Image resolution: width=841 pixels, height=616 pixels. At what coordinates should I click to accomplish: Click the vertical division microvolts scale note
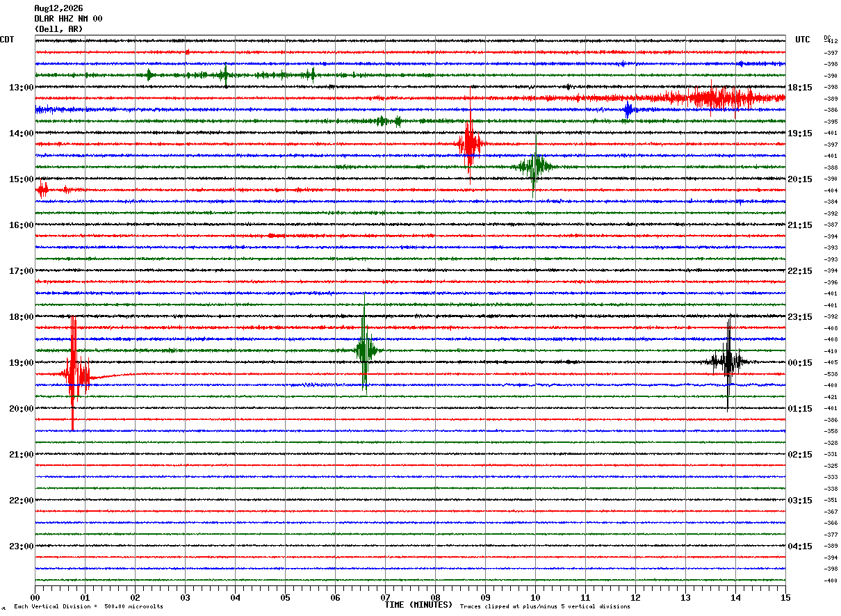[88, 606]
